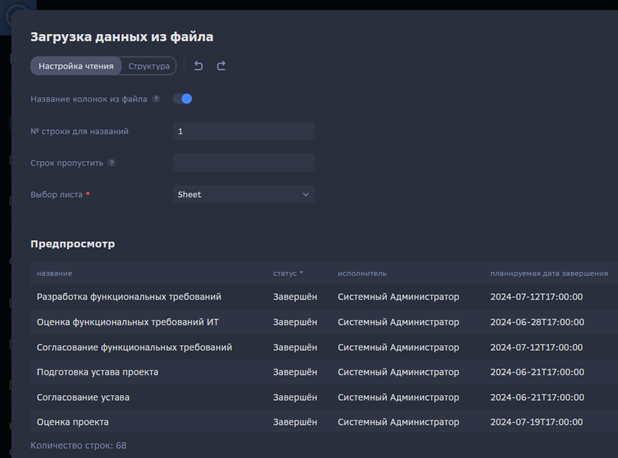This screenshot has height=458, width=618.
Task: Open the Выбор листа dropdown showing Sheet
Action: [x=244, y=194]
